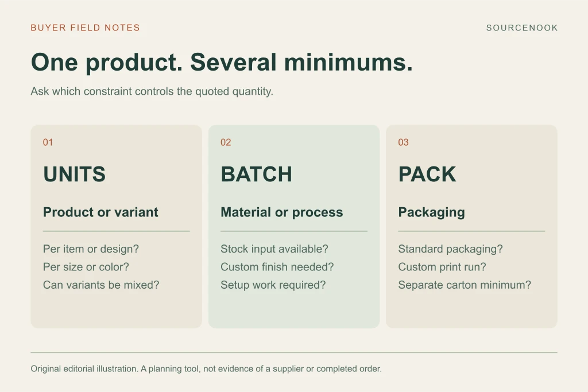The height and width of the screenshot is (392, 588).
Task: Select the BATCH card title
Action: pyautogui.click(x=256, y=174)
